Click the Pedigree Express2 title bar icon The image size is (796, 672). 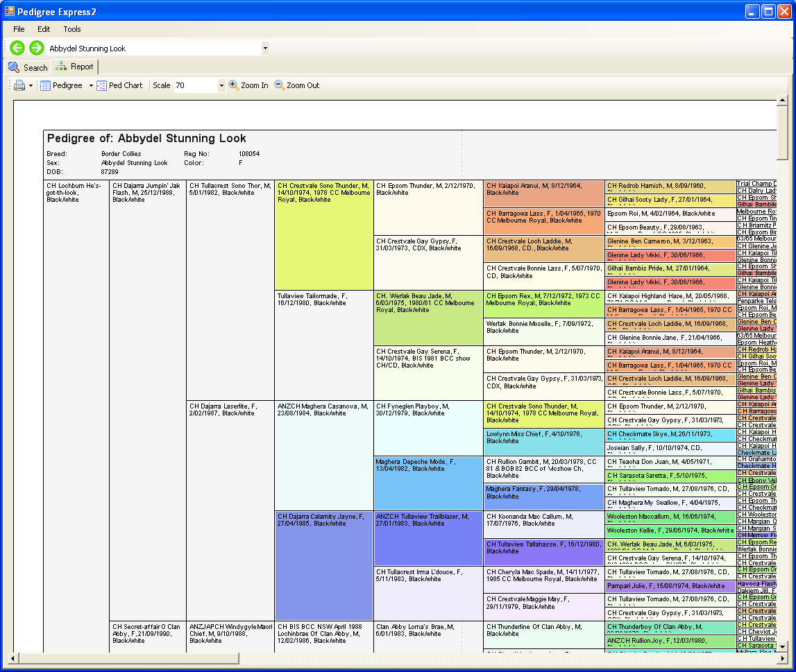coord(10,11)
